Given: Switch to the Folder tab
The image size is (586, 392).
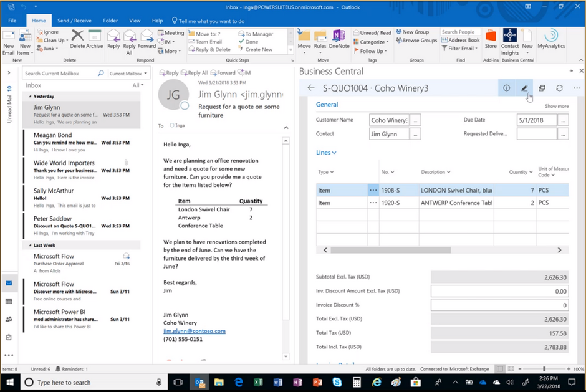Looking at the screenshot, I should pos(110,21).
